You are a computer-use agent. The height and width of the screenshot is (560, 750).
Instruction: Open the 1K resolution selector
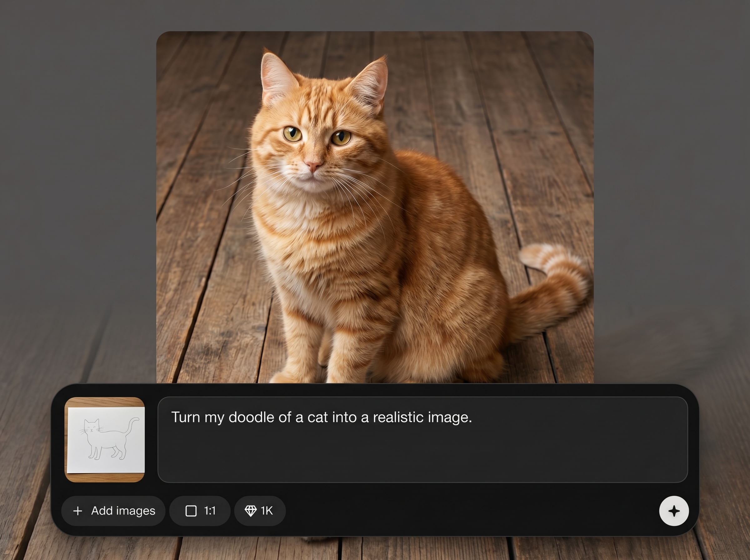[x=260, y=511]
